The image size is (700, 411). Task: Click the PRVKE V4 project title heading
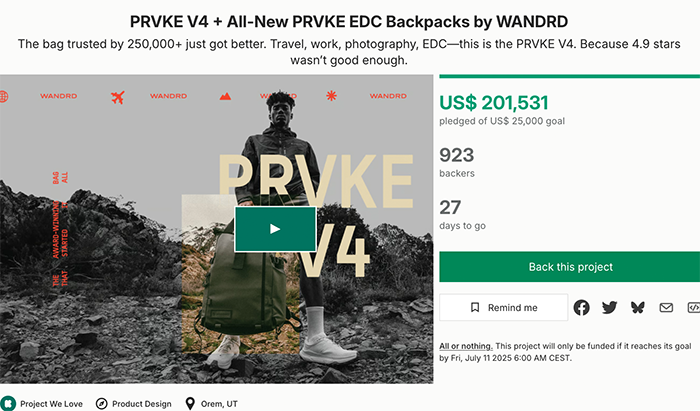[349, 21]
